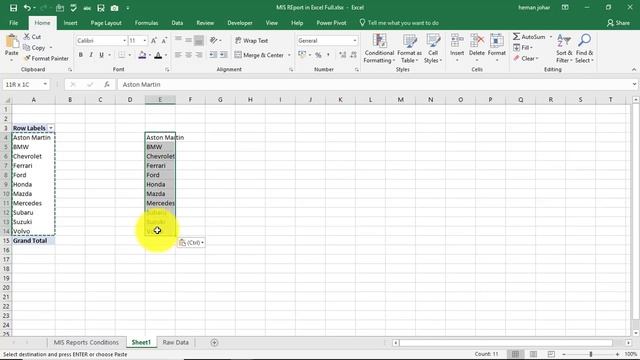This screenshot has height=360, width=640.
Task: Click the Paste clipboard icon
Action: point(11,42)
